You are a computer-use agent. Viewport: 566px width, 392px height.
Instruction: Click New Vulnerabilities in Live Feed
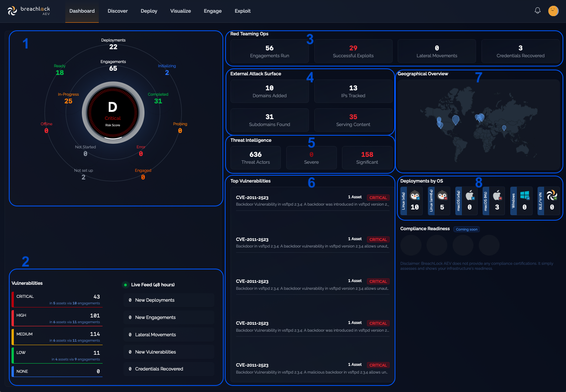169,352
